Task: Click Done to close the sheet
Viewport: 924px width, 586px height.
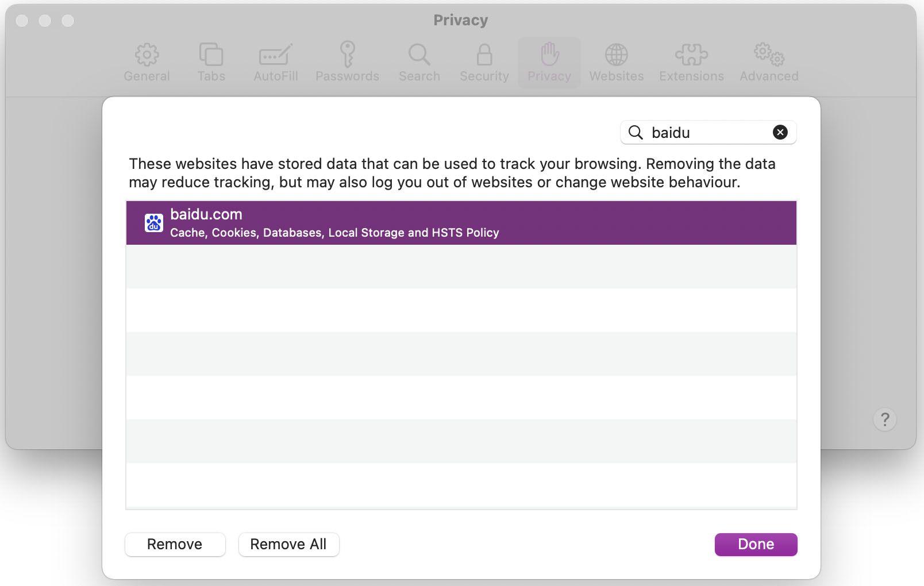Action: point(756,544)
